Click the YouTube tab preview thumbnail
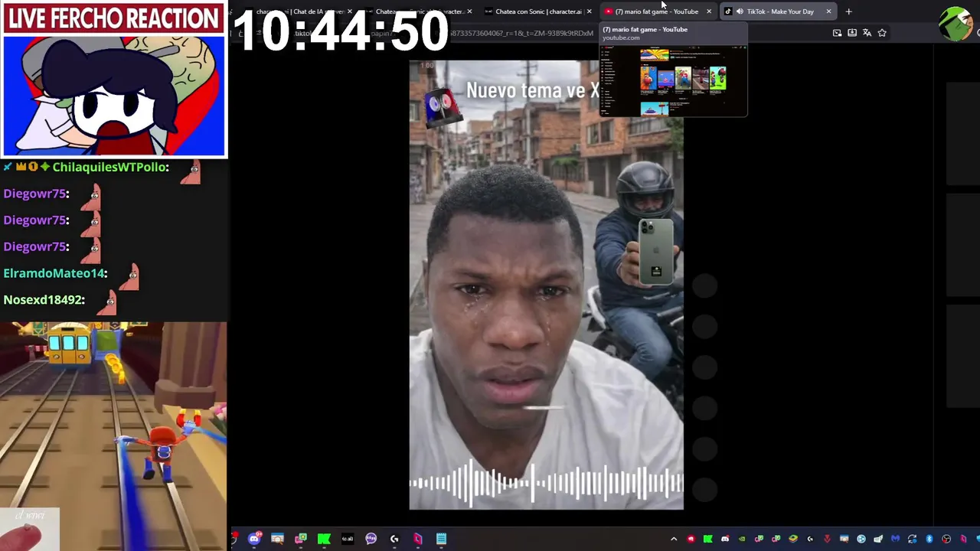 click(673, 80)
